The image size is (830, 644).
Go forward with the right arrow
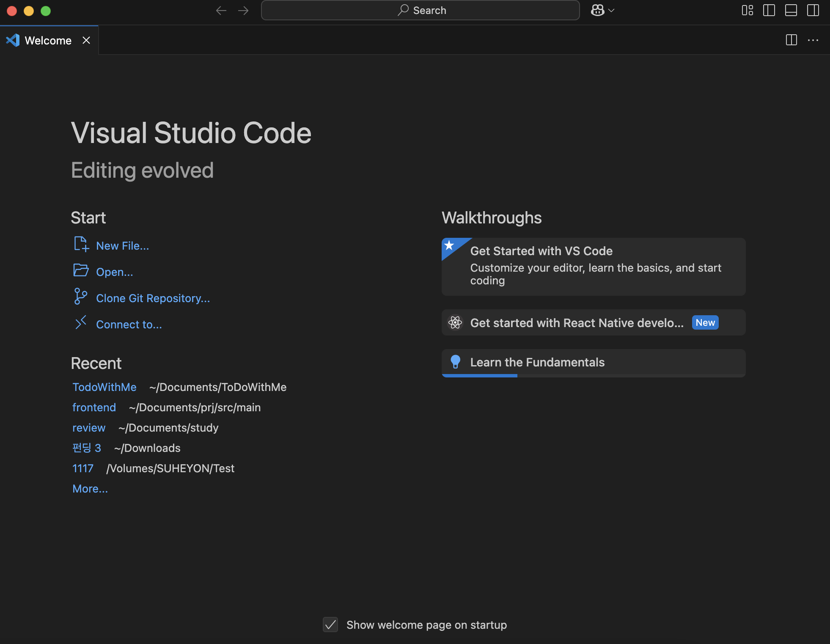point(243,11)
